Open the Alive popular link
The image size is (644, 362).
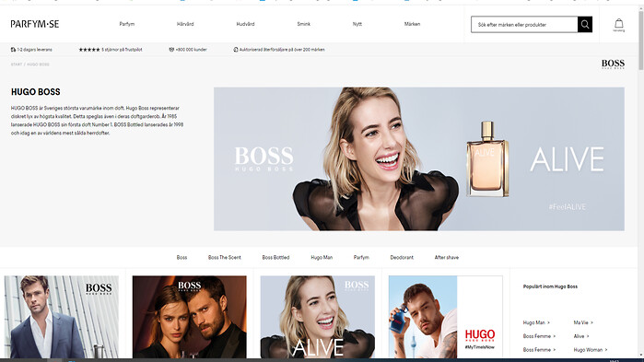(581, 336)
